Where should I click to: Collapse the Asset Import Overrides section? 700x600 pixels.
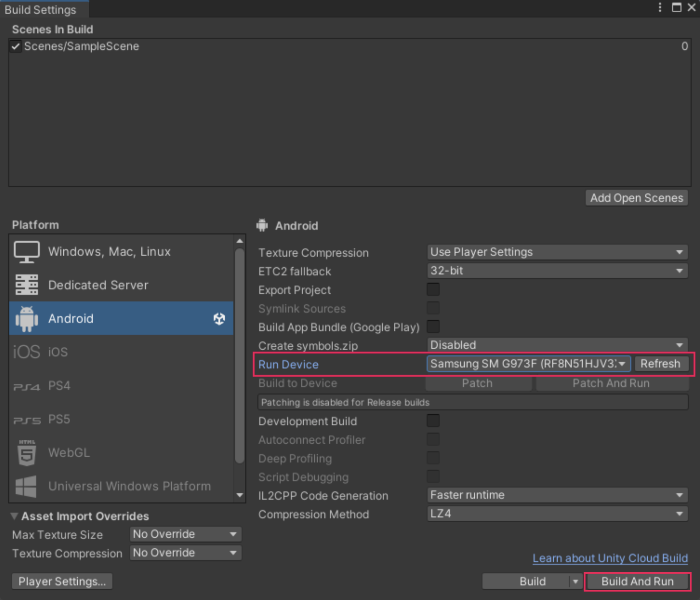(x=14, y=516)
